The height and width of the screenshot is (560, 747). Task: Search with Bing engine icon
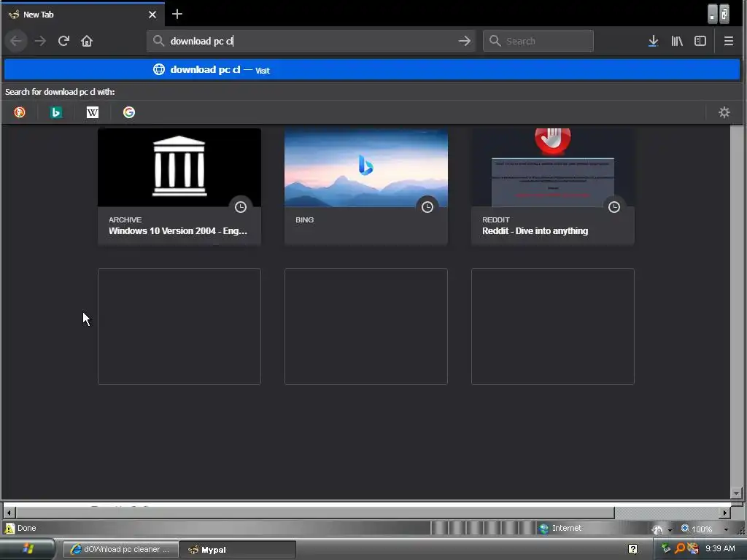[x=55, y=112]
